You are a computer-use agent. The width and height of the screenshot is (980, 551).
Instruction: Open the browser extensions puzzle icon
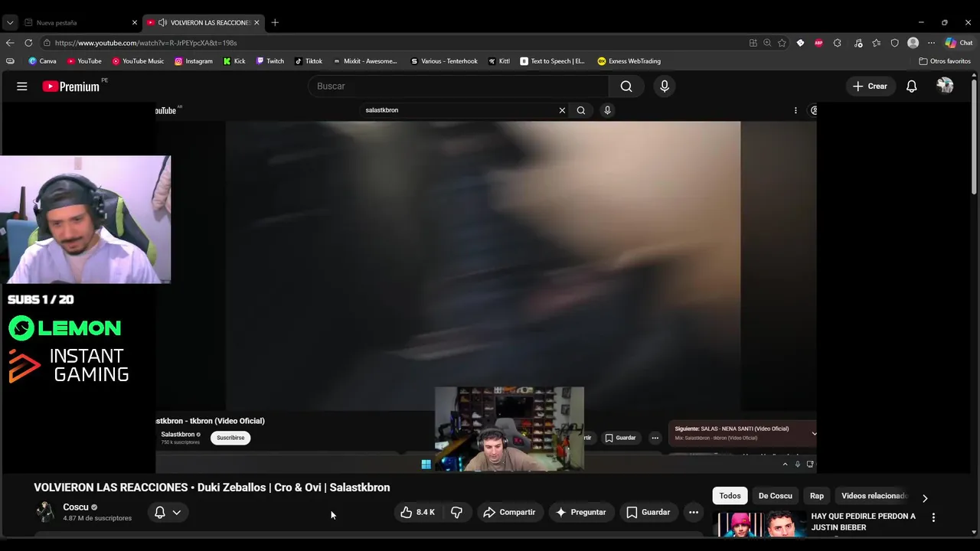pos(837,43)
